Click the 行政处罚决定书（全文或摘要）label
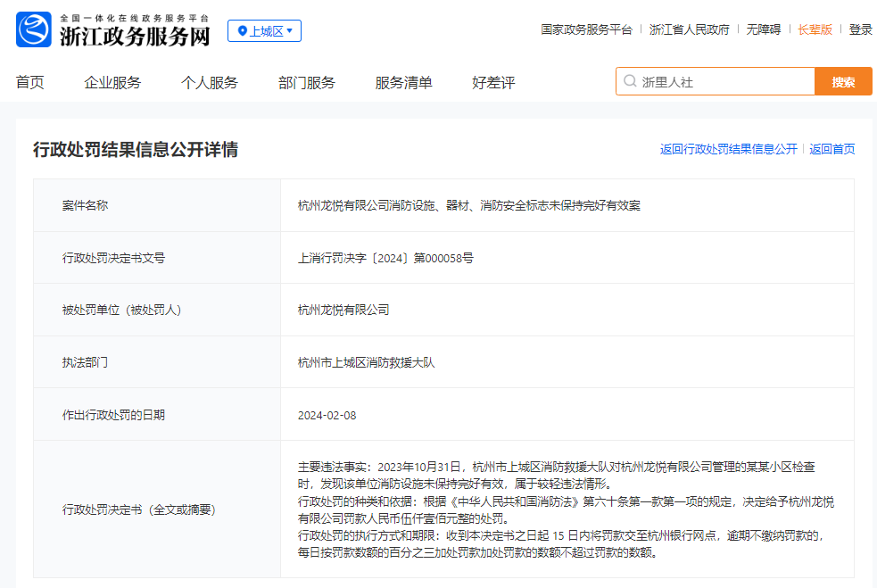The width and height of the screenshot is (877, 588). point(139,509)
